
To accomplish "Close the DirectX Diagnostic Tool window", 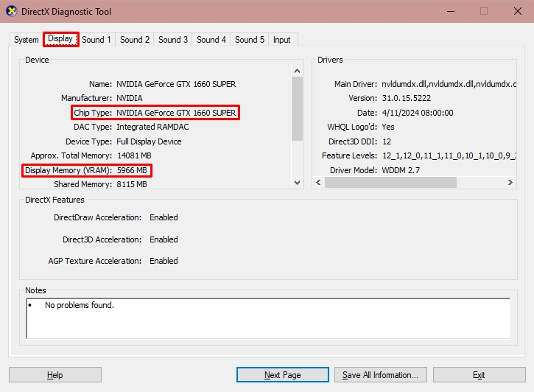I will [x=517, y=11].
